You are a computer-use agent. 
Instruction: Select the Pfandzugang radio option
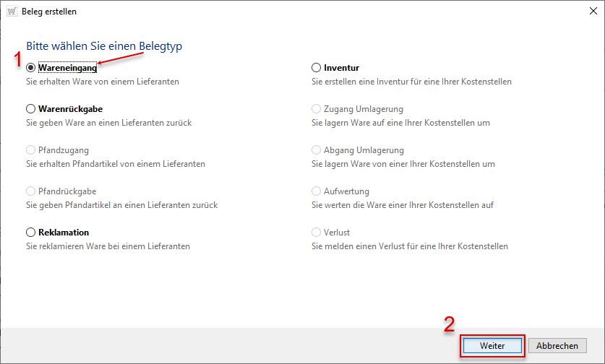(x=30, y=150)
